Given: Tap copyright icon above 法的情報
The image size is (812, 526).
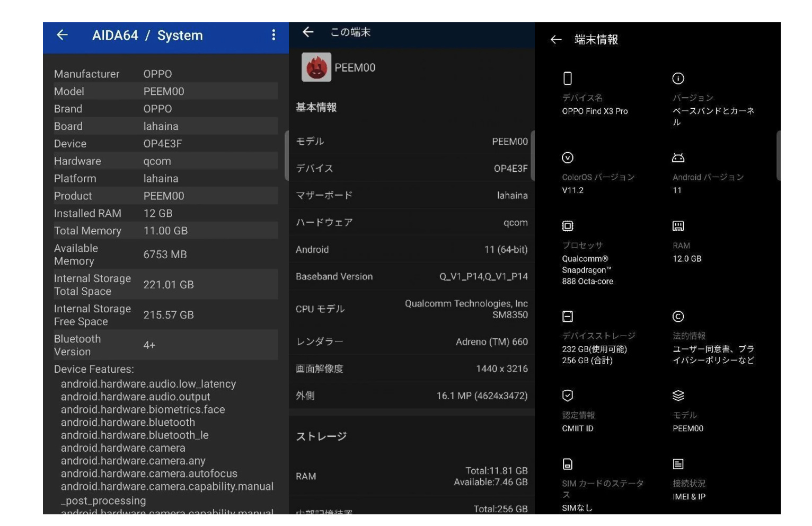Looking at the screenshot, I should click(678, 317).
